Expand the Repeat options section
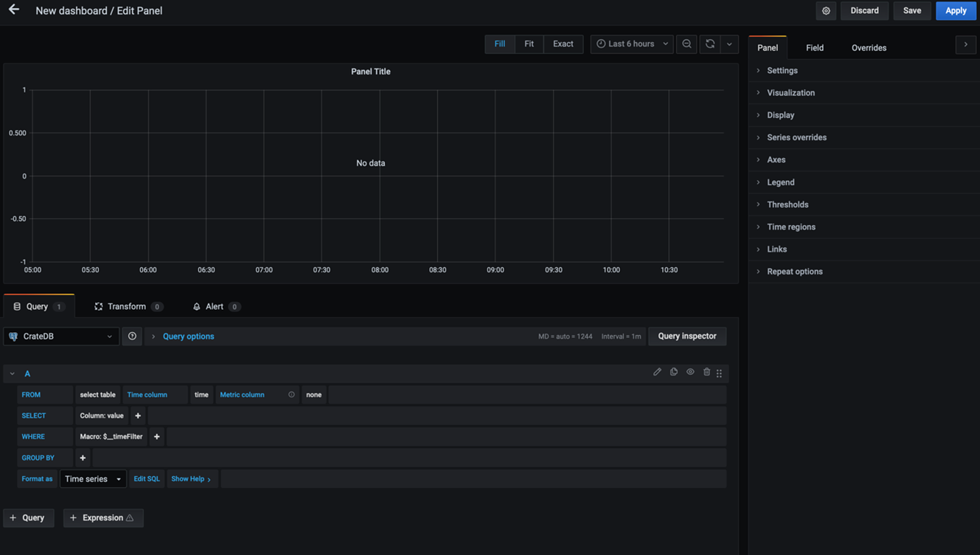Viewport: 980px width, 555px height. coord(864,272)
